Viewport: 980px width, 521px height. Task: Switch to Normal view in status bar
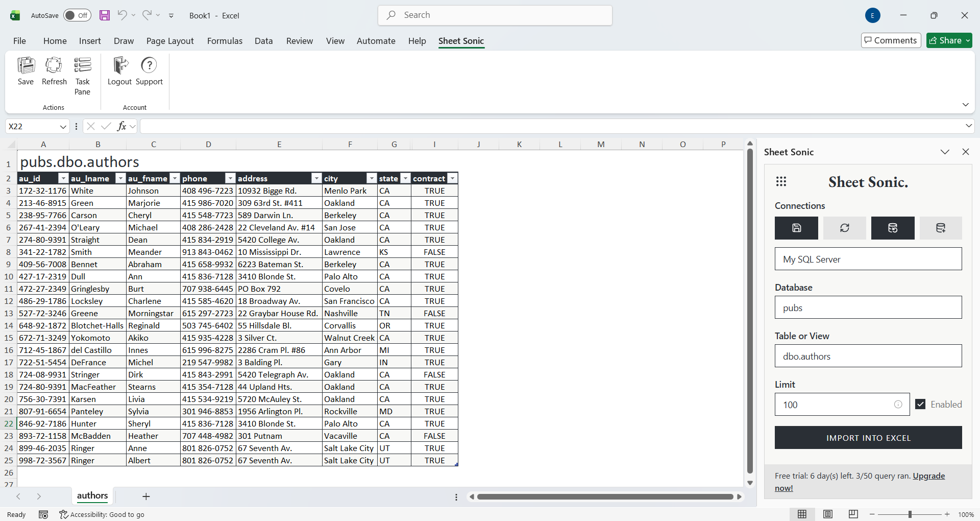(802, 514)
